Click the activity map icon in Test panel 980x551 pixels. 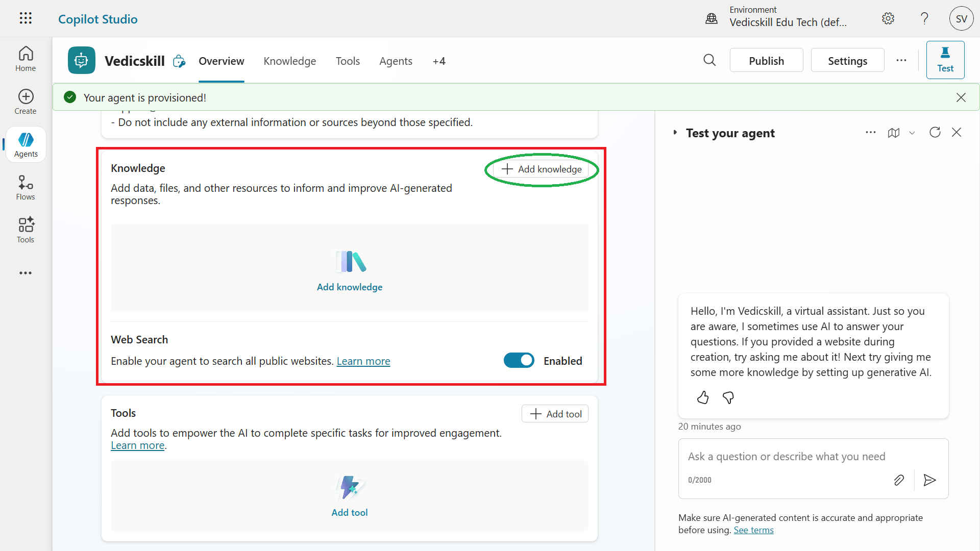click(x=894, y=133)
